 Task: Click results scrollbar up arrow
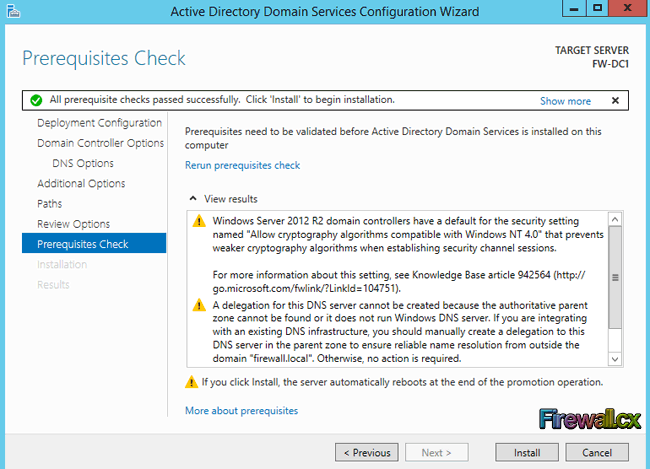click(x=615, y=219)
